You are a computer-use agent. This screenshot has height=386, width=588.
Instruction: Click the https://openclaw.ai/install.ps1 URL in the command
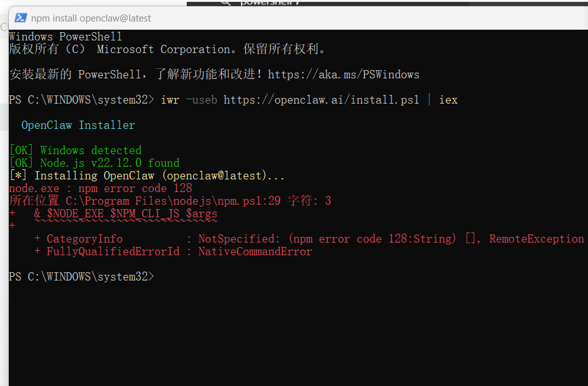pyautogui.click(x=321, y=100)
